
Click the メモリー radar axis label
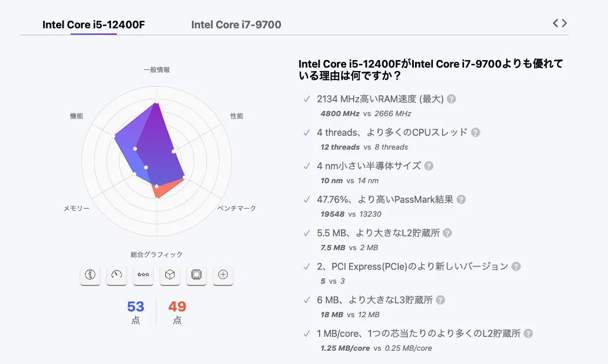76,208
